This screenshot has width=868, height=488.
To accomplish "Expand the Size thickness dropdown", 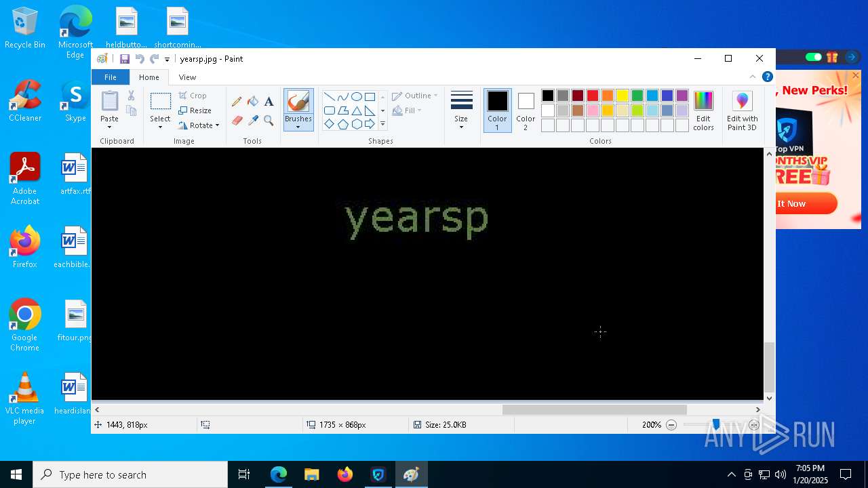I will click(x=461, y=127).
